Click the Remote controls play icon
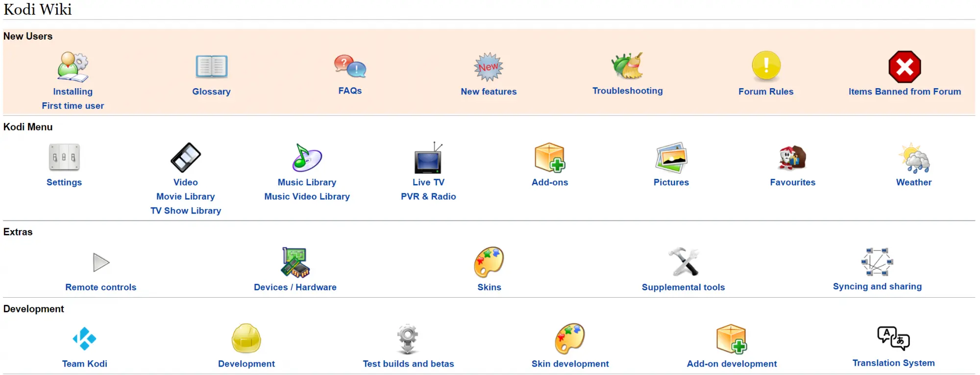980x375 pixels. pyautogui.click(x=101, y=262)
